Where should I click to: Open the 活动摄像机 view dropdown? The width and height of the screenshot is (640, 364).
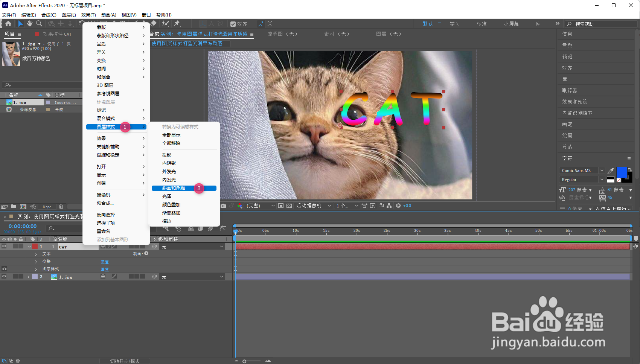click(314, 206)
